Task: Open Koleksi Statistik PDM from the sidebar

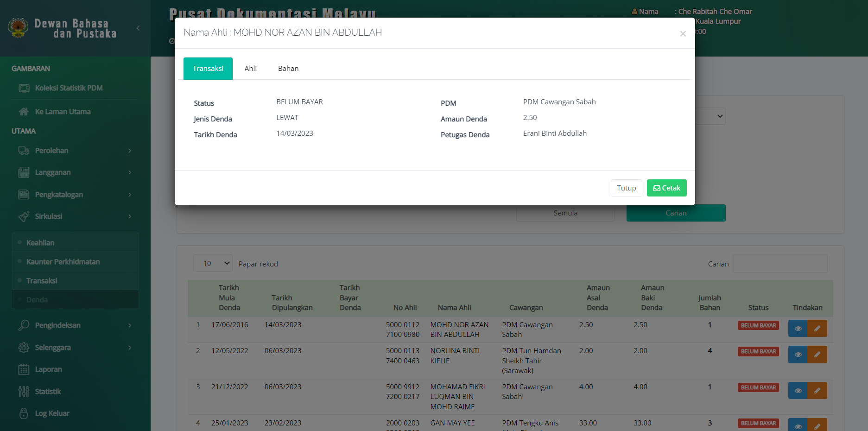Action: [69, 88]
